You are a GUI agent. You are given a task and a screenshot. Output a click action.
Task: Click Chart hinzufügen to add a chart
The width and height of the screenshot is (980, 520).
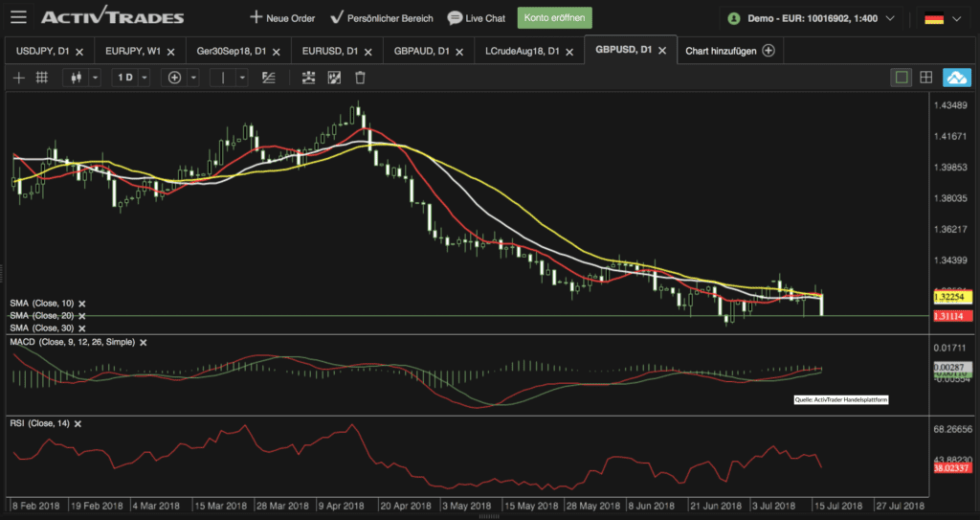coord(730,51)
